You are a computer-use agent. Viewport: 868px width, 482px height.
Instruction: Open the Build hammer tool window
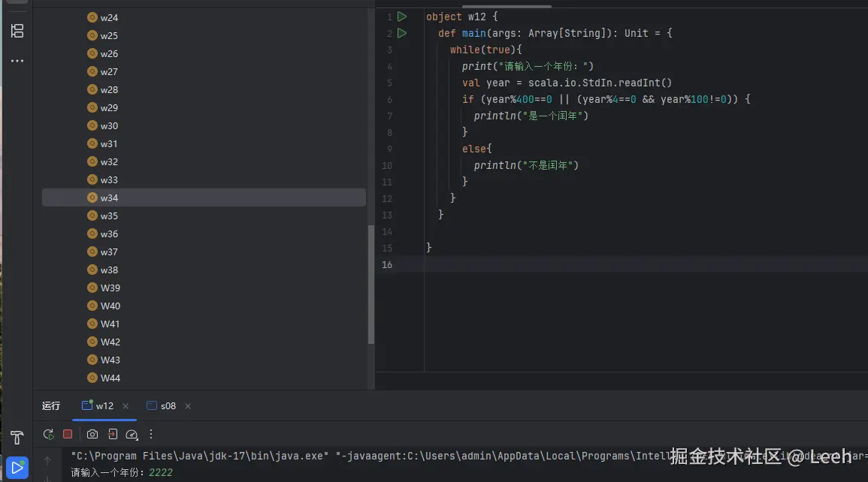[x=17, y=438]
